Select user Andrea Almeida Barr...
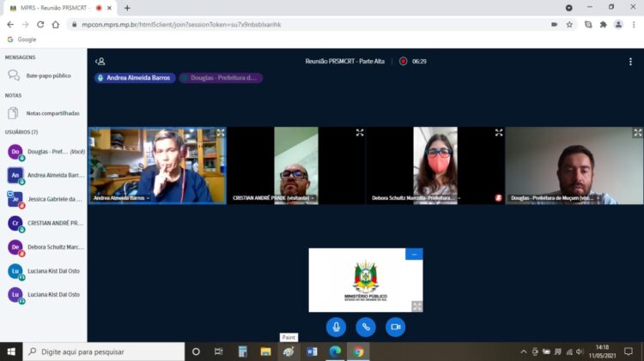644x361 pixels. 46,176
